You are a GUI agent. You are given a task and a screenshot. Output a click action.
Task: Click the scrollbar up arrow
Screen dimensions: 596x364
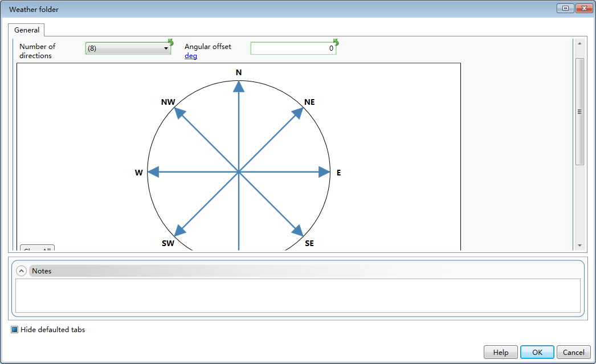(x=579, y=43)
